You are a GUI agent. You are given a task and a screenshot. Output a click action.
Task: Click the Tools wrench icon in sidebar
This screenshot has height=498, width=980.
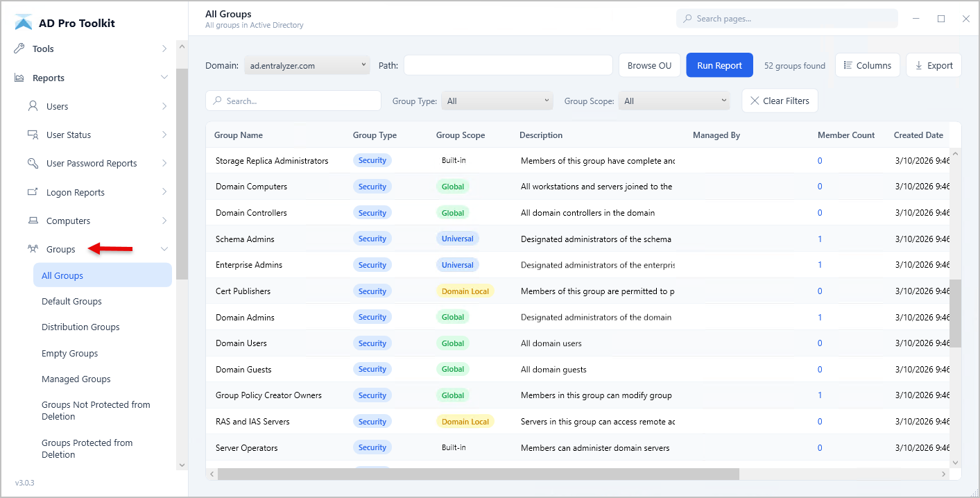[x=19, y=49]
